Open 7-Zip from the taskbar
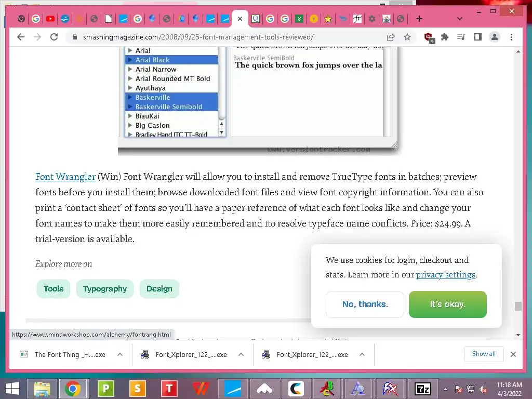This screenshot has width=532, height=399. [423, 389]
